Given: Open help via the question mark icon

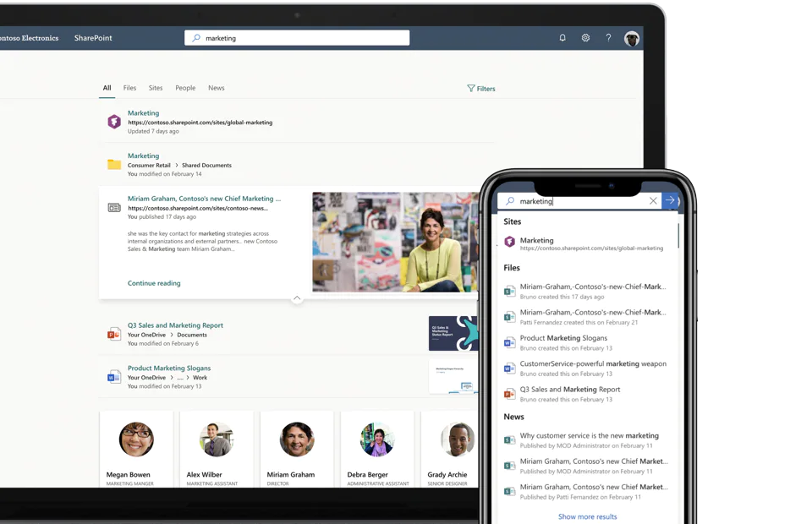Looking at the screenshot, I should pyautogui.click(x=608, y=38).
